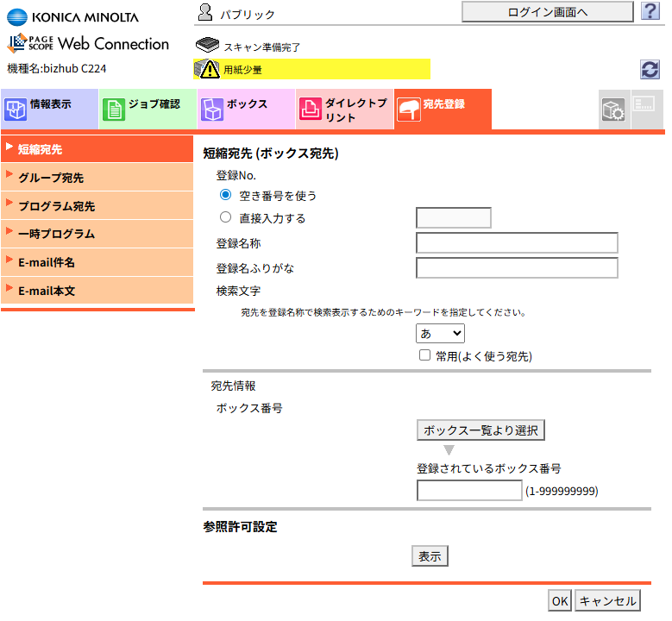672x621 pixels.
Task: Click the ボックス cube icon
Action: (212, 110)
